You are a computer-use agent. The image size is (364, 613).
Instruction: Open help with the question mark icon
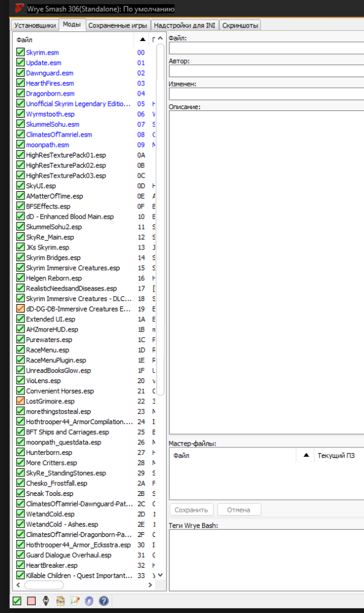pyautogui.click(x=104, y=601)
